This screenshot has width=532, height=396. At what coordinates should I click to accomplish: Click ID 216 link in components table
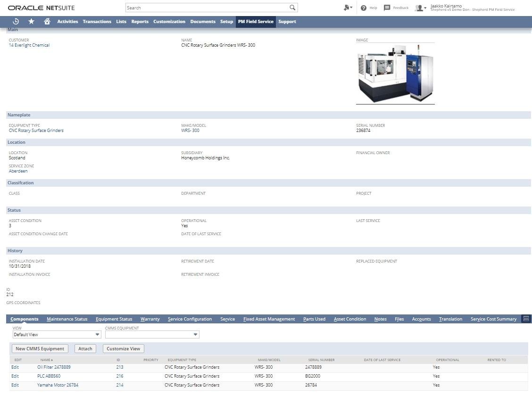coord(120,376)
